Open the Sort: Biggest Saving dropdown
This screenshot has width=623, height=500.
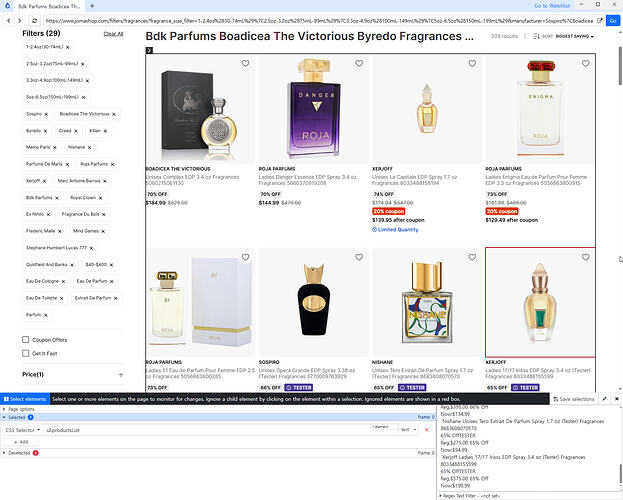click(x=563, y=36)
